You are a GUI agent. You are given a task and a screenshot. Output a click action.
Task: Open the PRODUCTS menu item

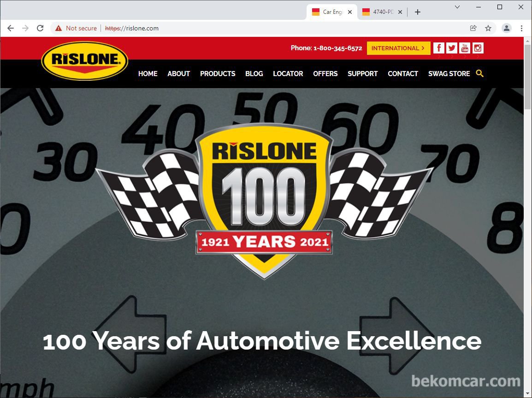pos(218,74)
